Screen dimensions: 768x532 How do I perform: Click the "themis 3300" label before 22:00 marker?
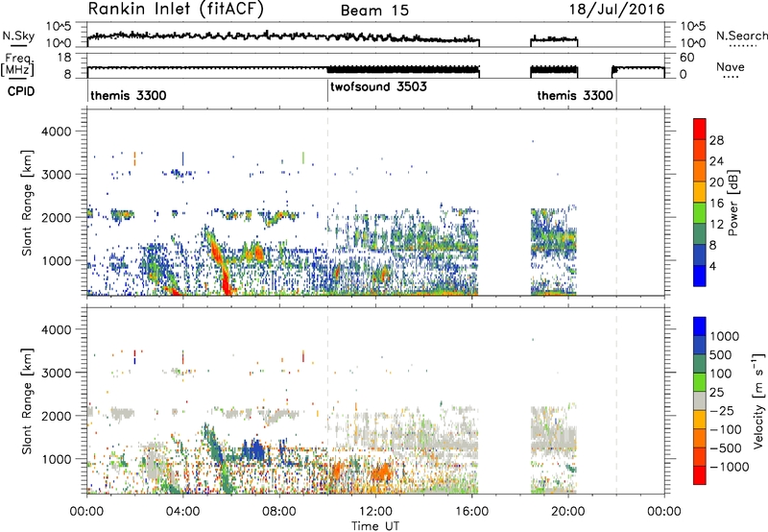click(x=575, y=95)
